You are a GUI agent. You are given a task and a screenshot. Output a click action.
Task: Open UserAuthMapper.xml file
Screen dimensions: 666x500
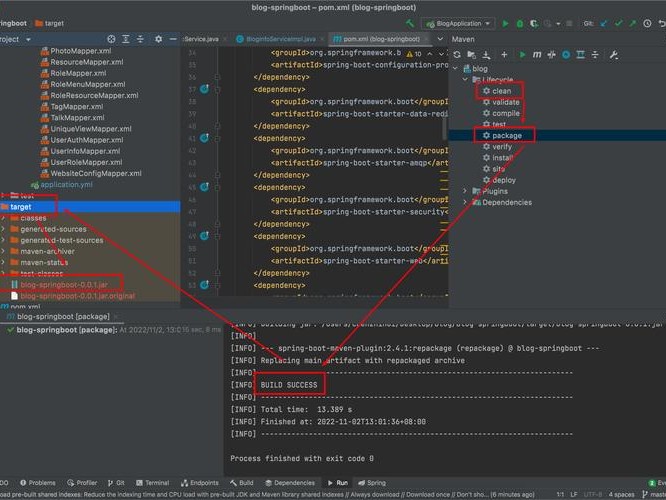tap(82, 140)
